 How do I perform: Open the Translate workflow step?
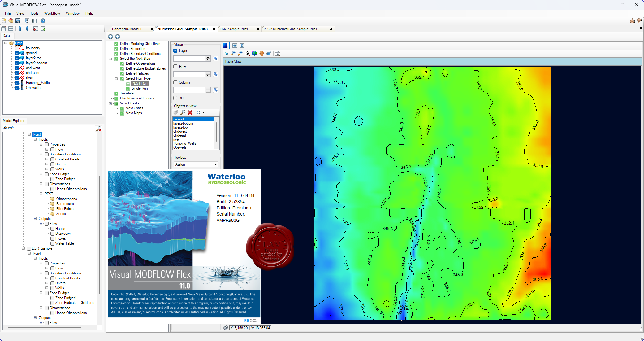[127, 93]
